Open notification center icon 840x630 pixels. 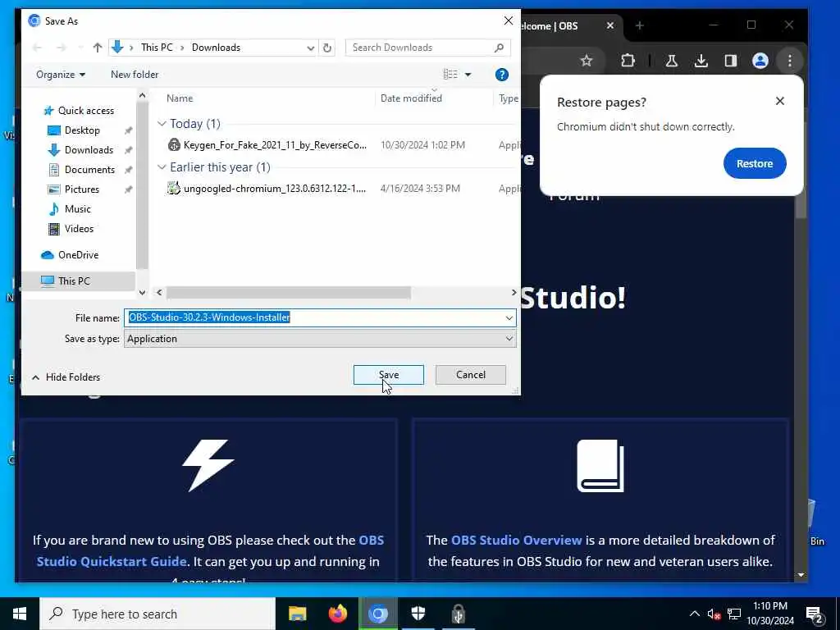[815, 614]
